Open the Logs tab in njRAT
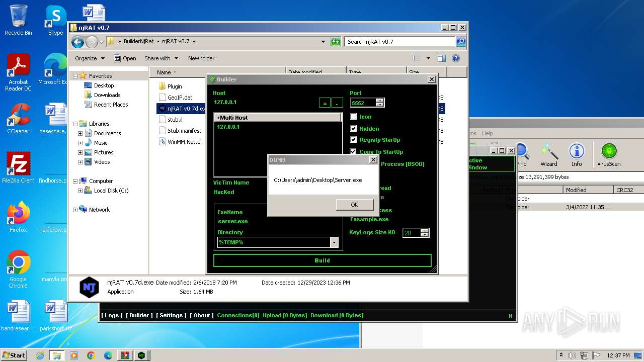 pyautogui.click(x=112, y=315)
